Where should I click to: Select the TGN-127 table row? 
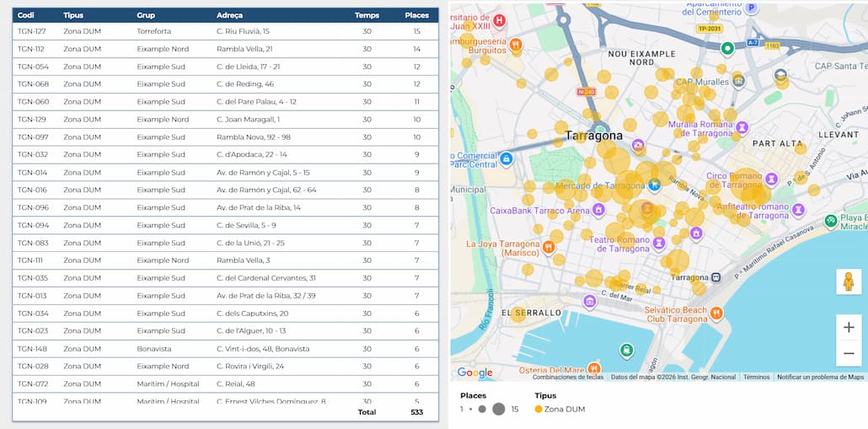pyautogui.click(x=225, y=31)
